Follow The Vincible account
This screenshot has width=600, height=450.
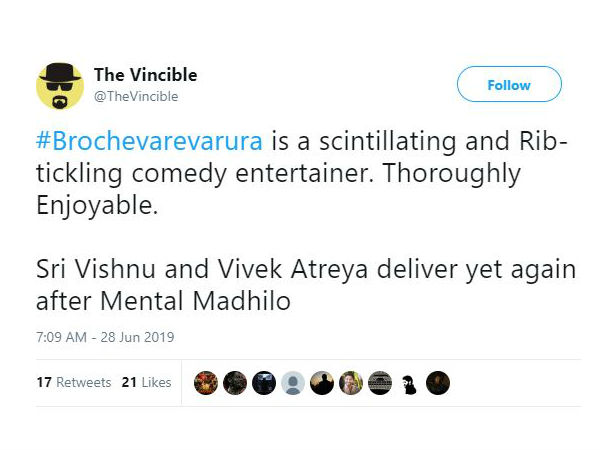[x=509, y=85]
